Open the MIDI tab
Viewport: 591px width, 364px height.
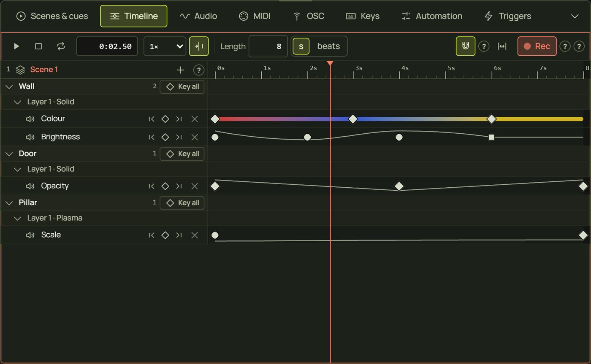(255, 16)
